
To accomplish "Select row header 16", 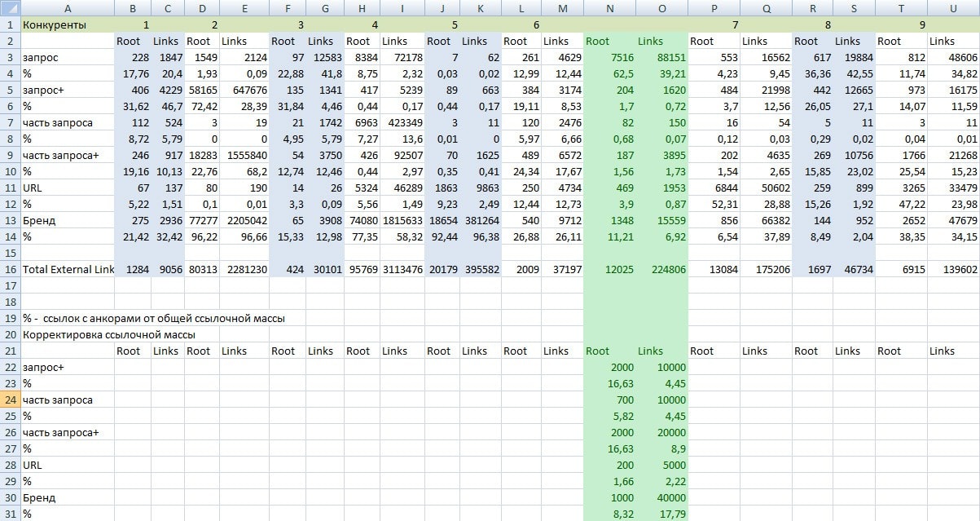I will point(10,269).
